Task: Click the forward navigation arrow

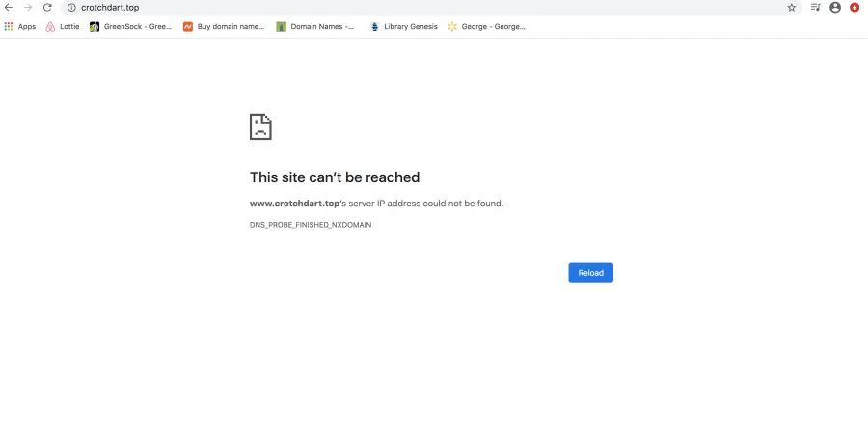Action: [28, 7]
